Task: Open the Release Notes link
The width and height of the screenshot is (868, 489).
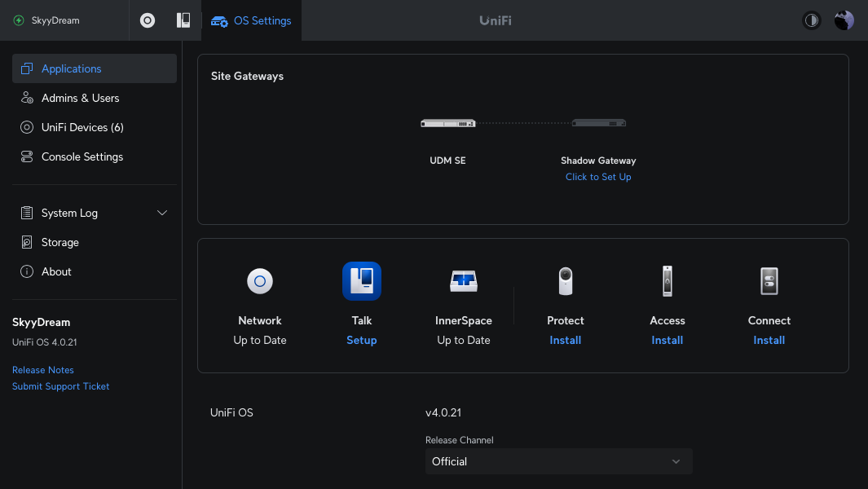Action: click(43, 370)
